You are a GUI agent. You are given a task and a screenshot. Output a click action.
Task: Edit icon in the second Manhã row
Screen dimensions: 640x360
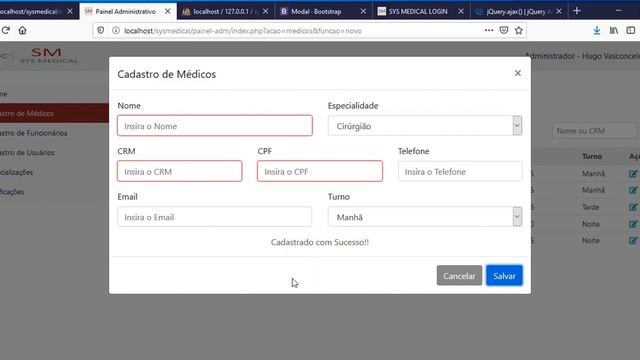[x=633, y=190]
